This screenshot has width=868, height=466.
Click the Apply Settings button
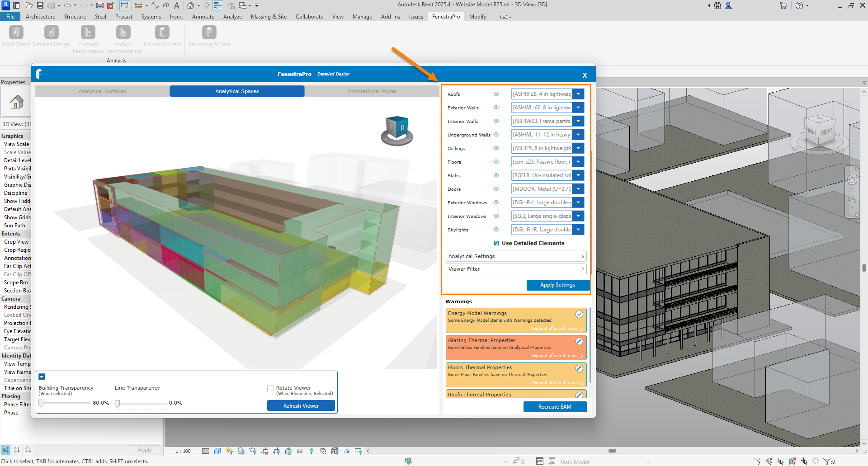557,285
